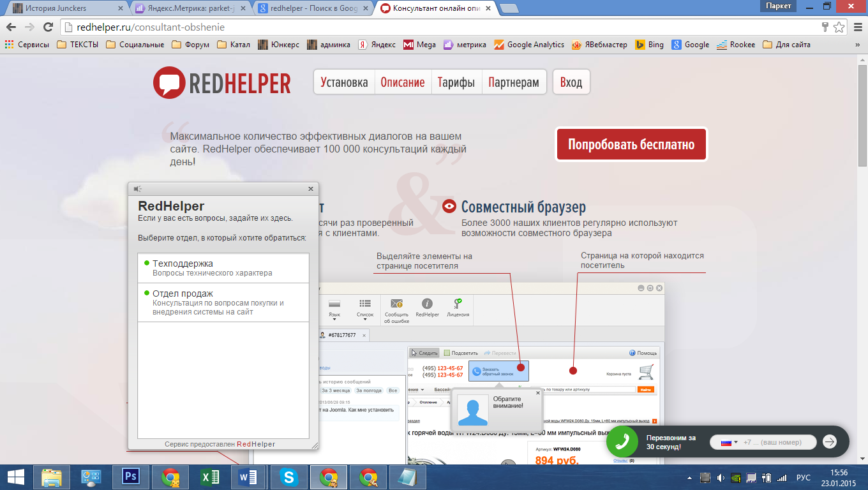Bookmark this page with the star
This screenshot has height=490, width=868.
pyautogui.click(x=839, y=27)
